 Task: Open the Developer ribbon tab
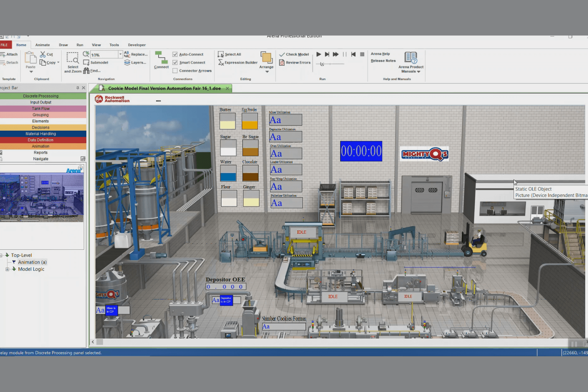[137, 44]
